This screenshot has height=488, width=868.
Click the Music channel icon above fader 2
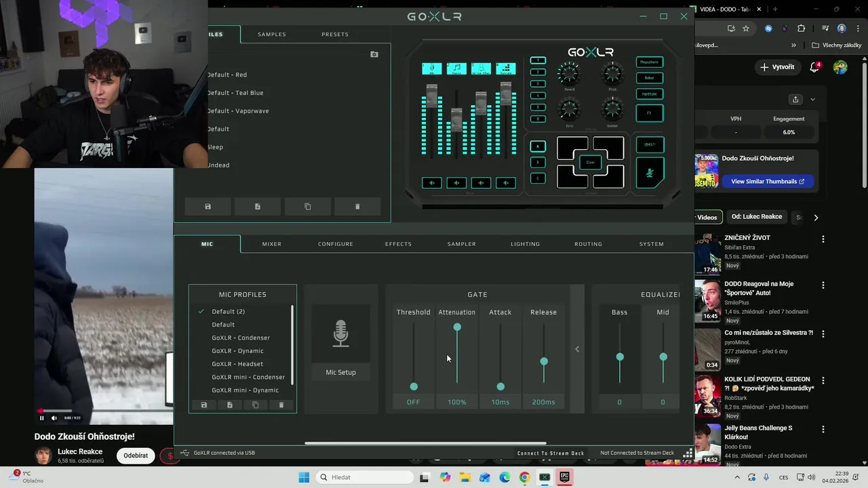(456, 68)
